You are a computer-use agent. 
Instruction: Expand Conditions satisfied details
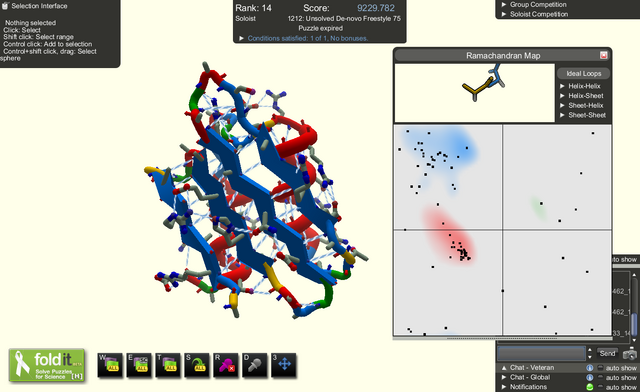[x=303, y=38]
